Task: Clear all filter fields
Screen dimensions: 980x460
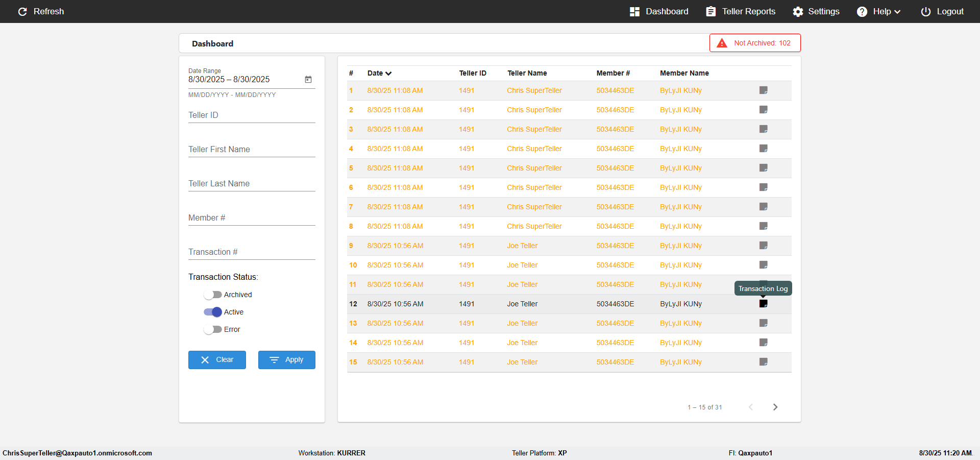Action: point(217,360)
